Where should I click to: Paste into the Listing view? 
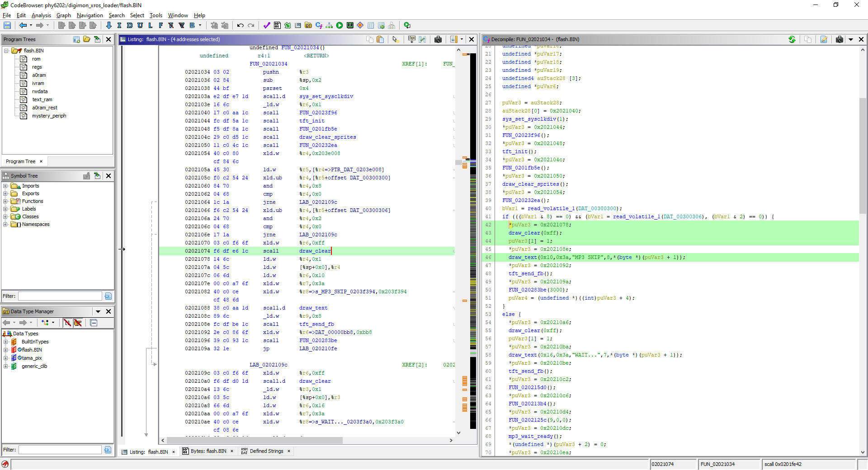pos(380,39)
